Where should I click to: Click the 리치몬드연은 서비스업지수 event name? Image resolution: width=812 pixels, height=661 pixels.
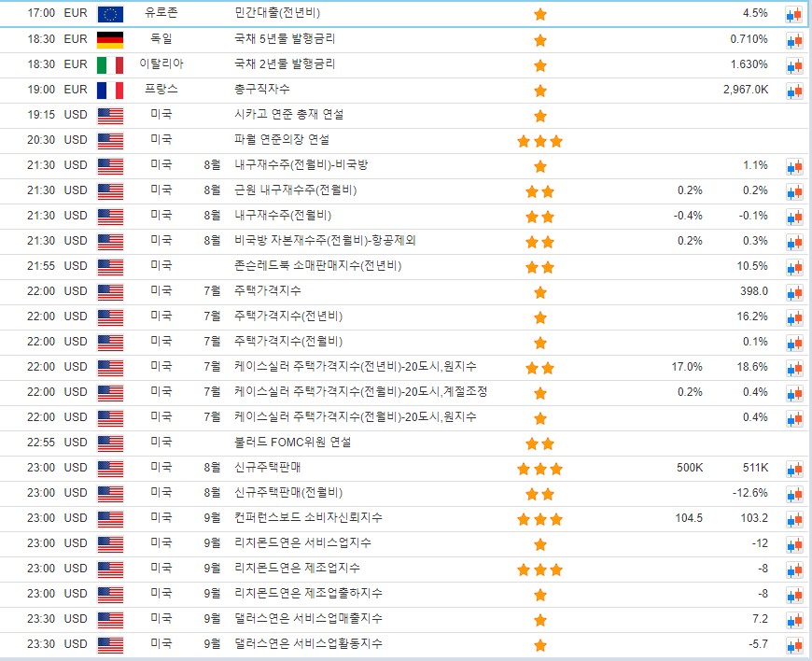pos(302,543)
